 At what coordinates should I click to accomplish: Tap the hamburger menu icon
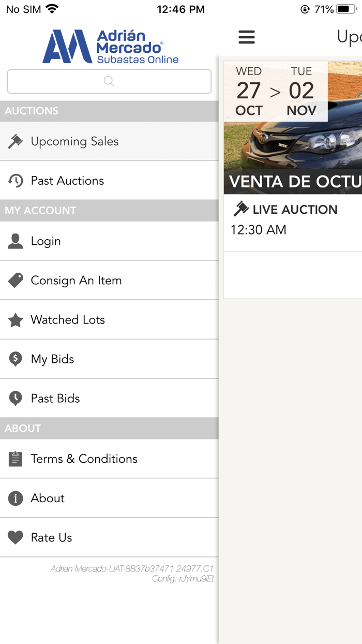coord(247,37)
